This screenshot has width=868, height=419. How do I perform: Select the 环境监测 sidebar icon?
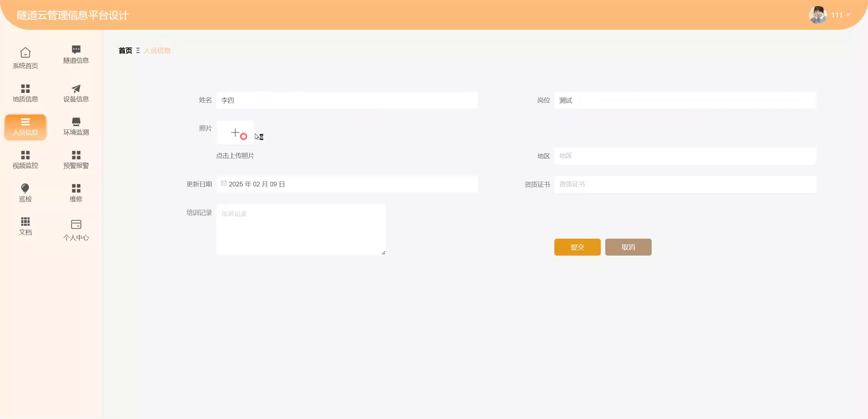tap(76, 122)
